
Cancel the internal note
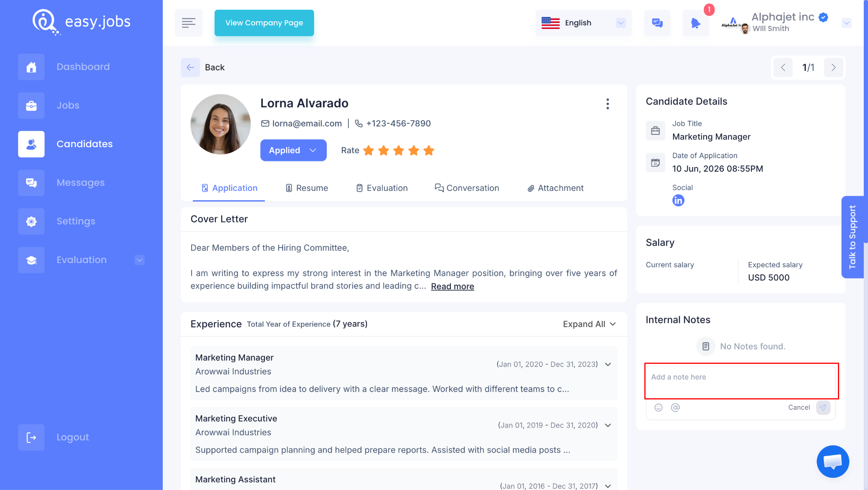(x=799, y=407)
